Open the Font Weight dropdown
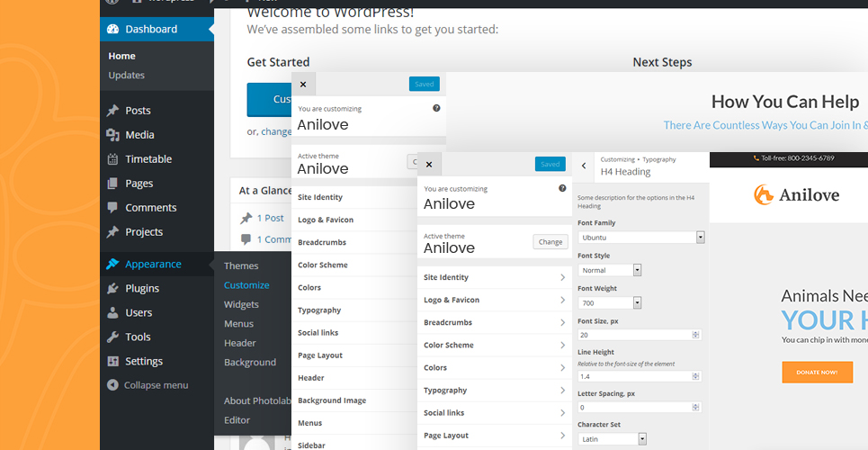 tap(610, 302)
